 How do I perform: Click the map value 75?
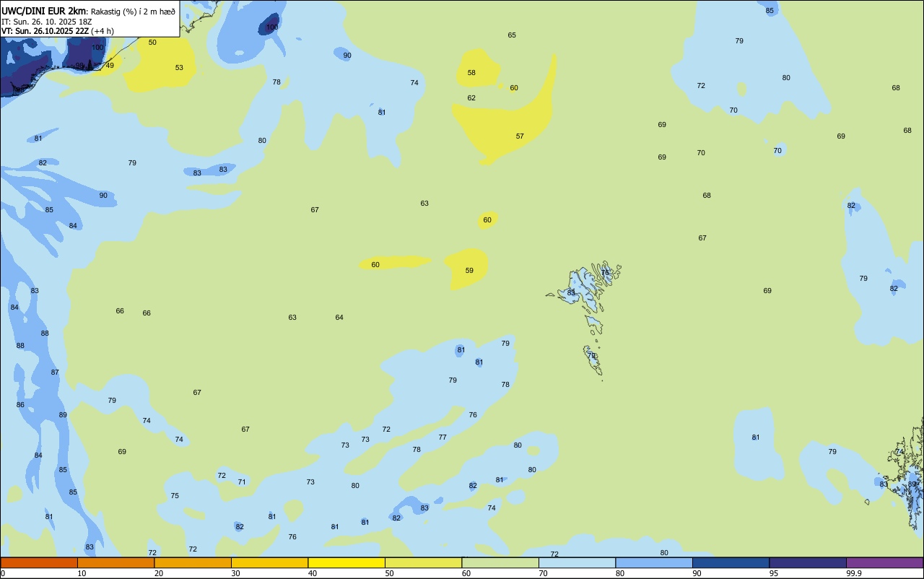click(x=175, y=496)
